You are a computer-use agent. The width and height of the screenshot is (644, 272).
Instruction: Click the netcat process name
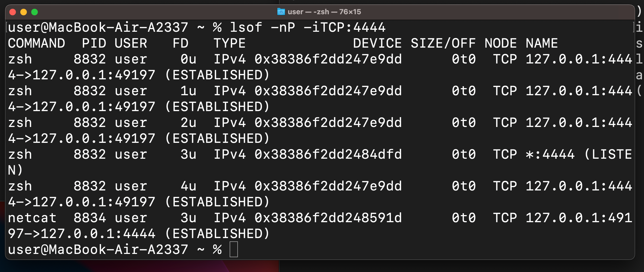click(x=32, y=218)
